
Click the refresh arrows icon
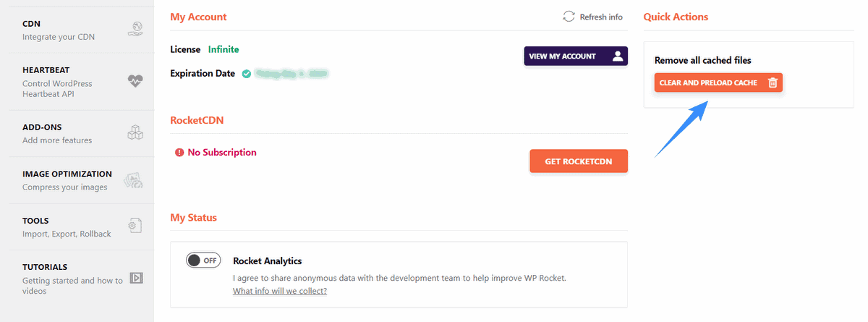[x=569, y=17]
